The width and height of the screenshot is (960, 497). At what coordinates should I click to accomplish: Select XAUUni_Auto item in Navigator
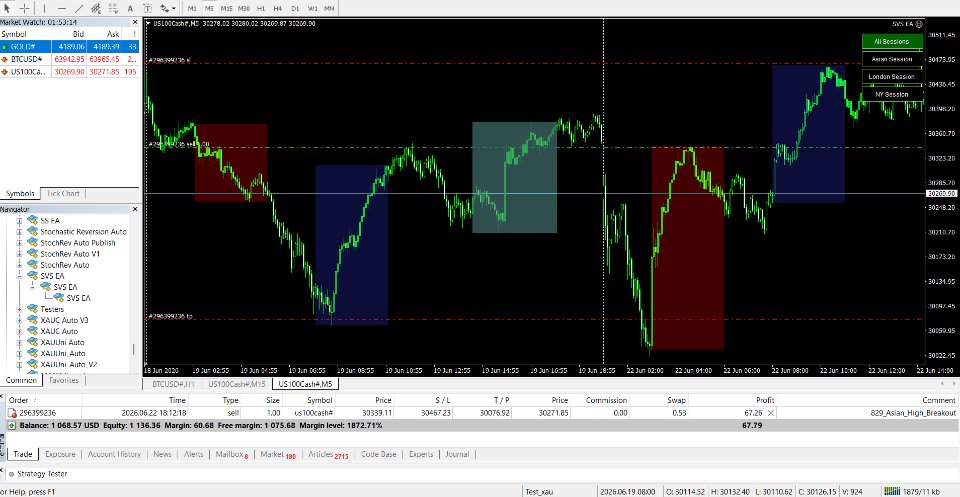62,353
